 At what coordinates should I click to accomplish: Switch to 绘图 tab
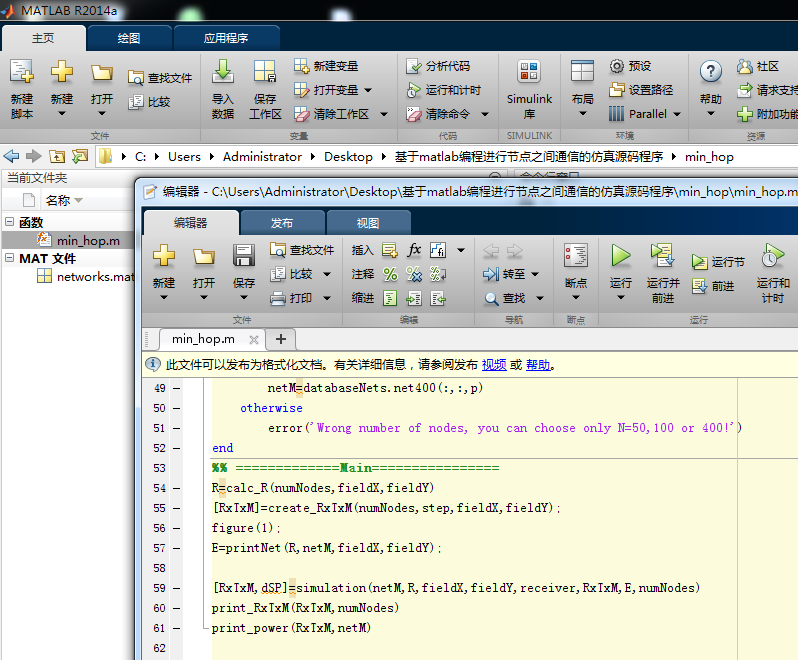[x=129, y=38]
